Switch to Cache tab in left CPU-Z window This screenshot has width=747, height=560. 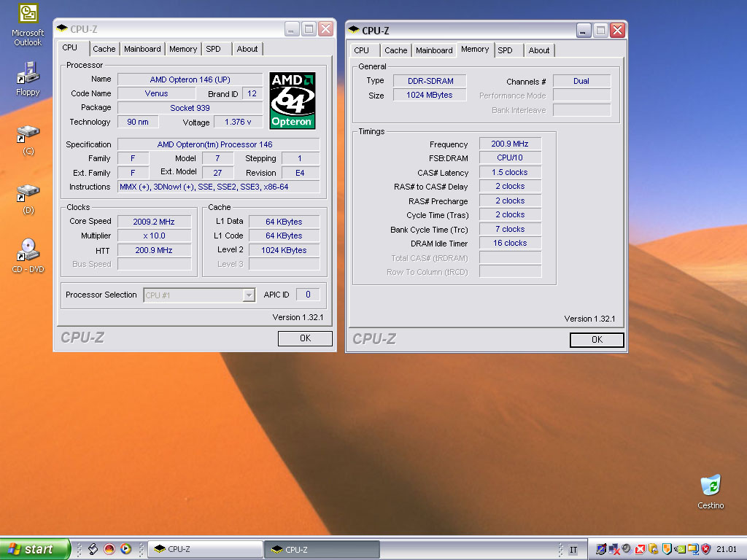pyautogui.click(x=104, y=49)
